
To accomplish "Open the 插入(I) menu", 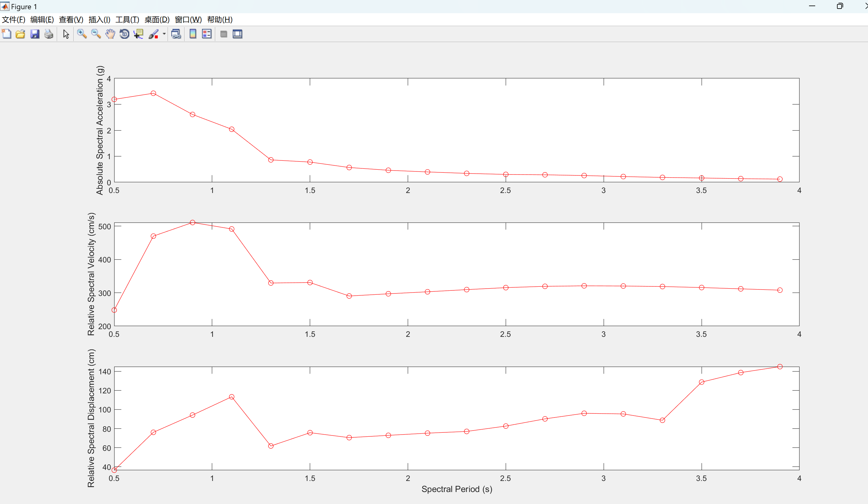I will click(99, 20).
